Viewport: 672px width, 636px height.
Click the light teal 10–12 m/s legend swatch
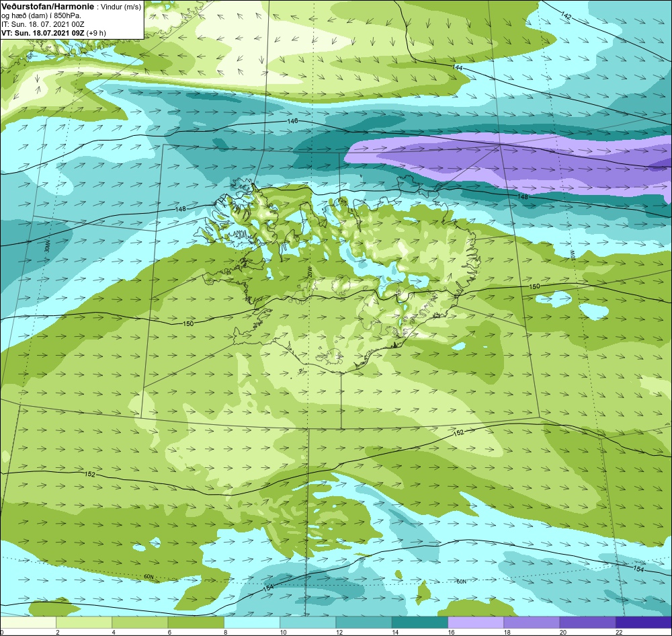(308, 622)
